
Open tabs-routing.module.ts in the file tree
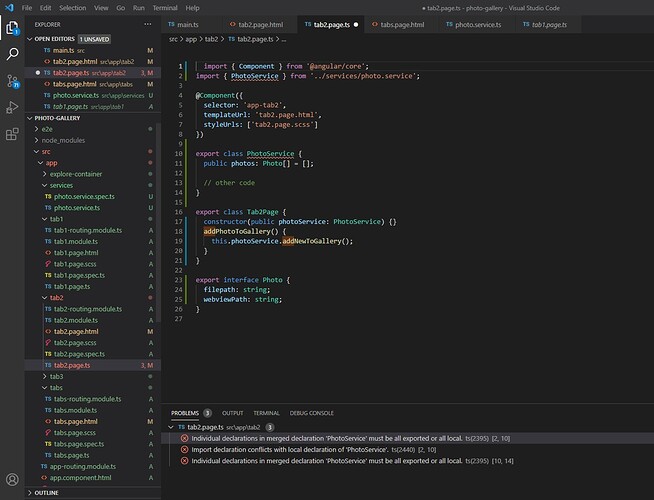(88, 399)
